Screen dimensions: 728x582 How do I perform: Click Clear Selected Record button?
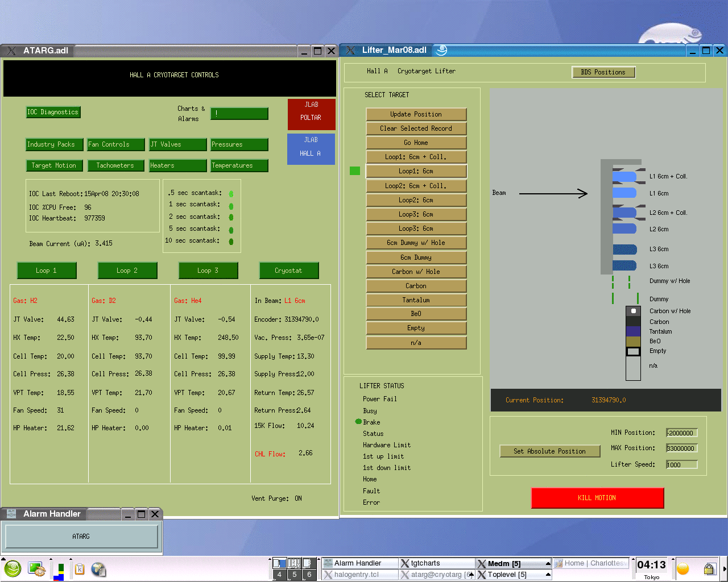(416, 128)
